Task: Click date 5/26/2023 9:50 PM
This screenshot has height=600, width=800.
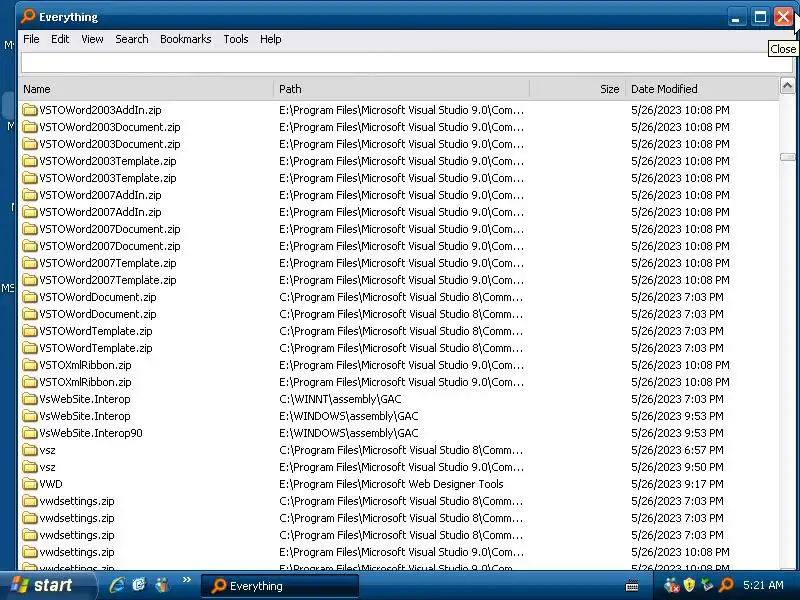Action: pyautogui.click(x=677, y=467)
